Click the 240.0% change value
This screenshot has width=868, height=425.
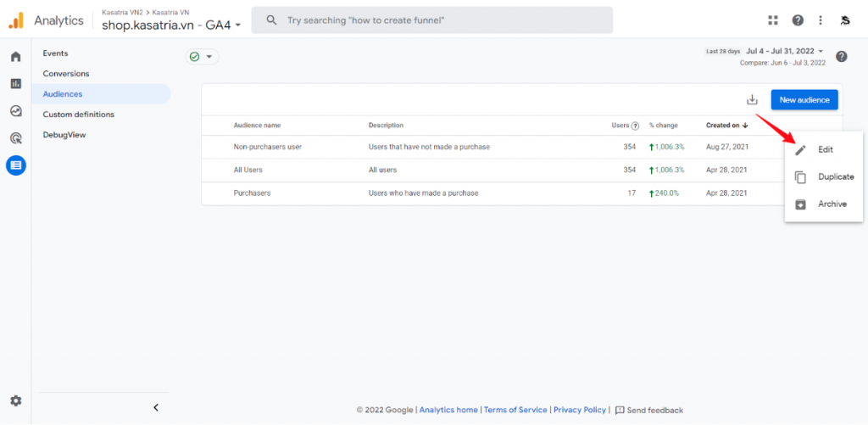tap(664, 193)
